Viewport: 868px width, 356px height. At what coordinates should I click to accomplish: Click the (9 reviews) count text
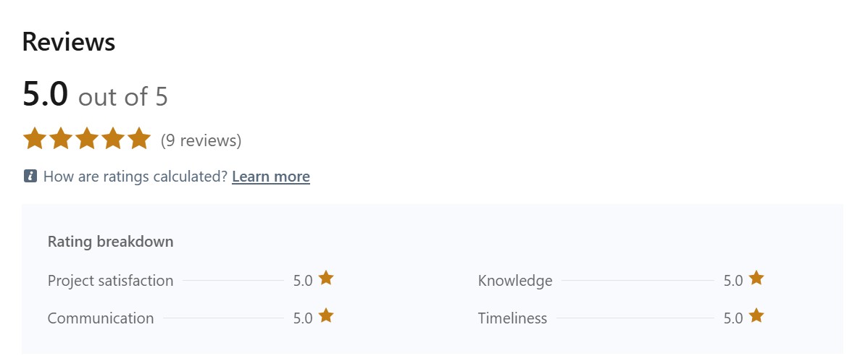coord(201,140)
